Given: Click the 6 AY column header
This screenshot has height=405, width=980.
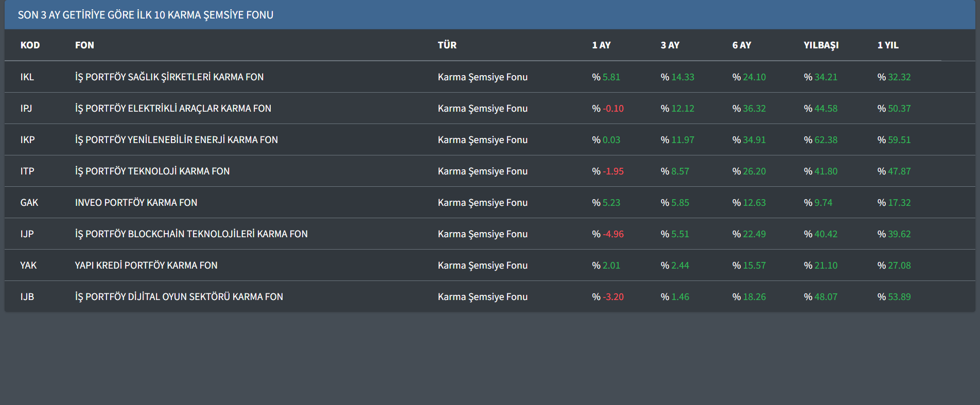Looking at the screenshot, I should pos(741,45).
